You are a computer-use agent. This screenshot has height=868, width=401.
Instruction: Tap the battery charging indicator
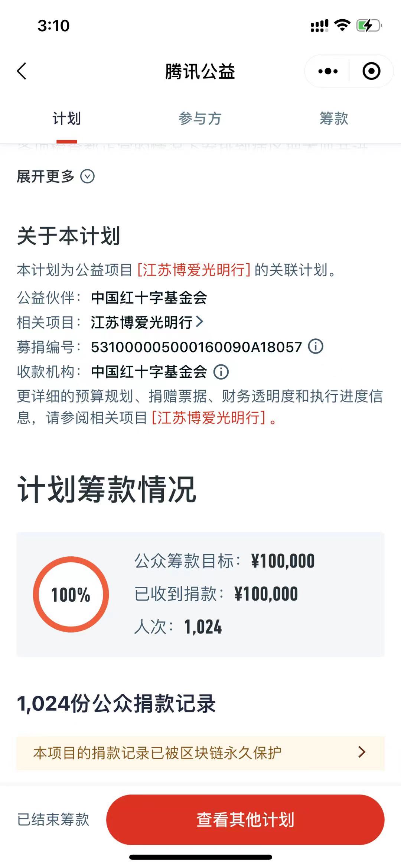tap(369, 26)
